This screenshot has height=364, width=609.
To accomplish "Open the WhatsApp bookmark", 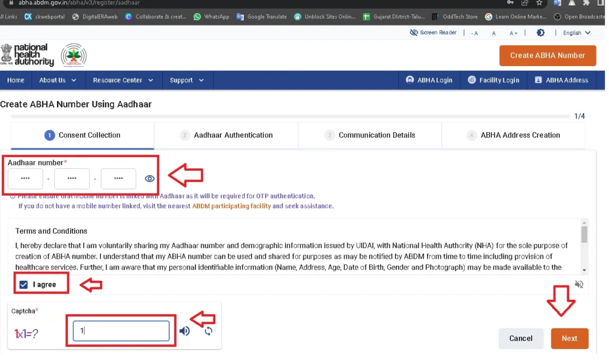I will (x=211, y=17).
